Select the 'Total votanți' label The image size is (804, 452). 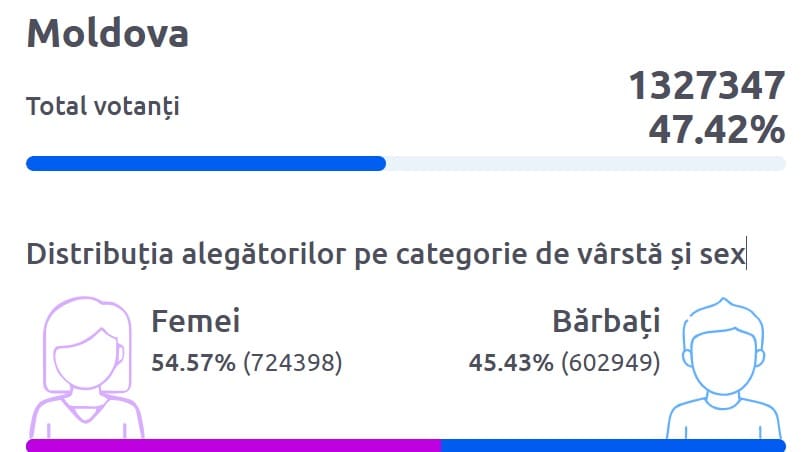[103, 106]
